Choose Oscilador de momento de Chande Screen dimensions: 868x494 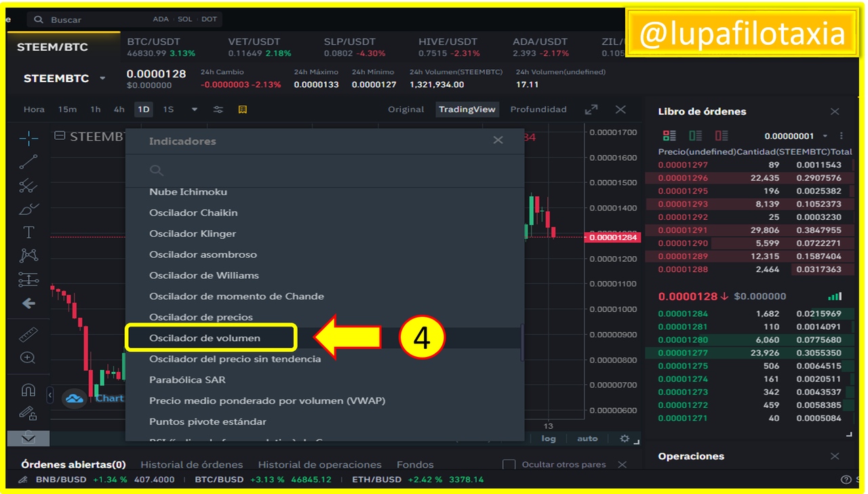pyautogui.click(x=237, y=296)
